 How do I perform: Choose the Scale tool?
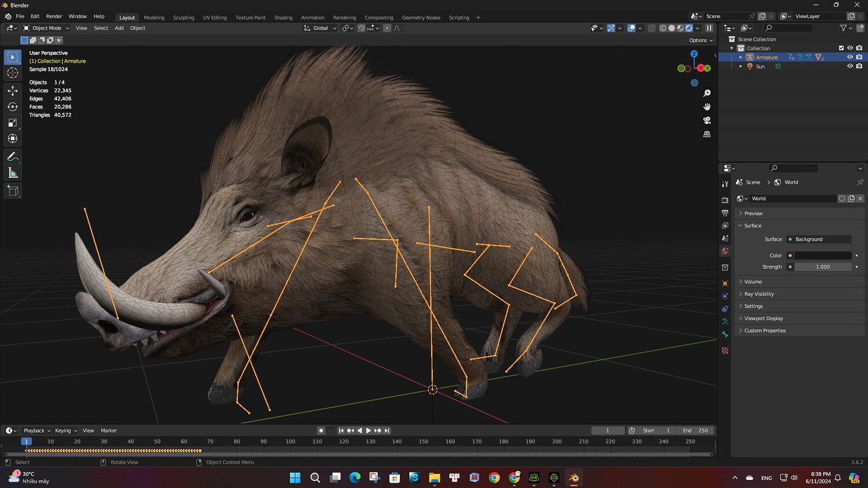[x=13, y=123]
